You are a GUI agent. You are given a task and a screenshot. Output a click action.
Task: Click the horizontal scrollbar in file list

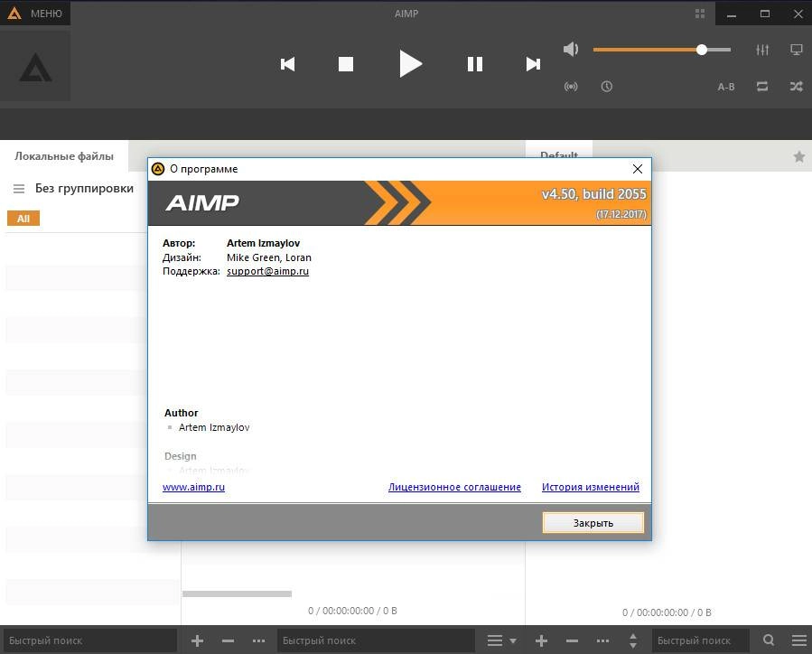pyautogui.click(x=238, y=594)
